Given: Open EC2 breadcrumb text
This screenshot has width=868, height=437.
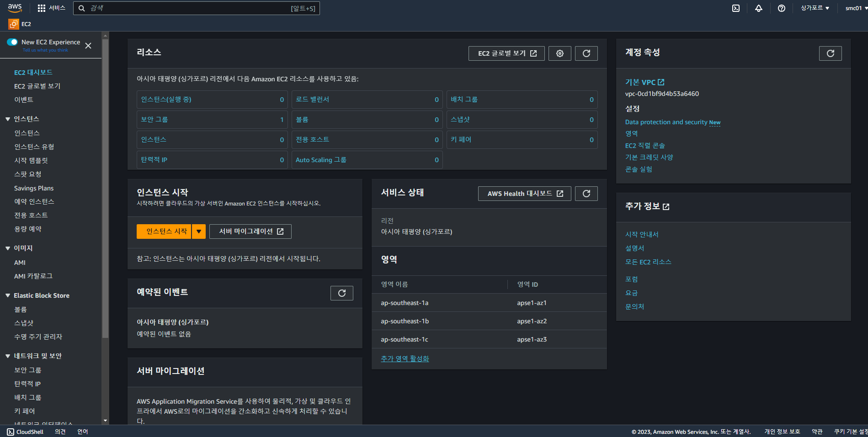Looking at the screenshot, I should click(27, 24).
